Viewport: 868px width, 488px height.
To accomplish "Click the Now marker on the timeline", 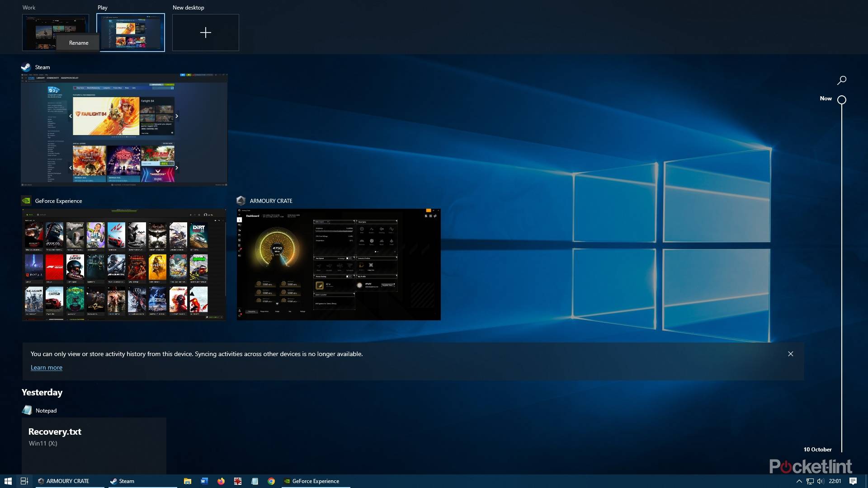I will [841, 99].
